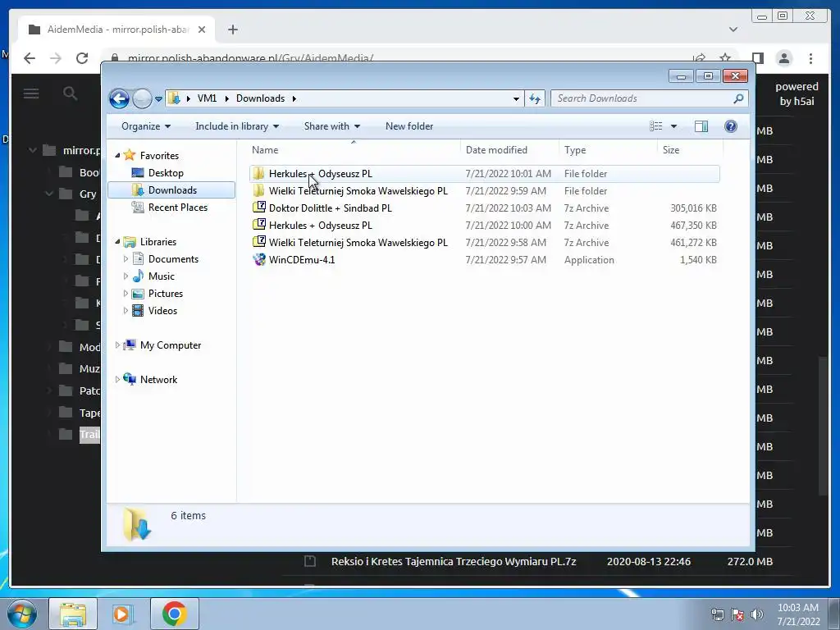Open the Include in library menu

pyautogui.click(x=237, y=126)
